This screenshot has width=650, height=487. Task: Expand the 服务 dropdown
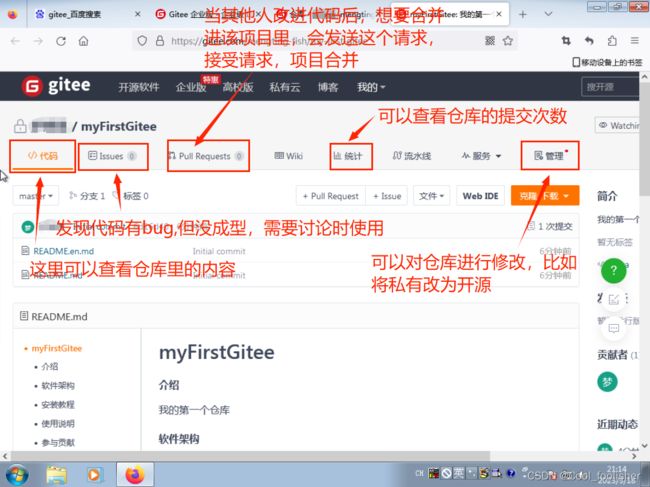(x=481, y=156)
